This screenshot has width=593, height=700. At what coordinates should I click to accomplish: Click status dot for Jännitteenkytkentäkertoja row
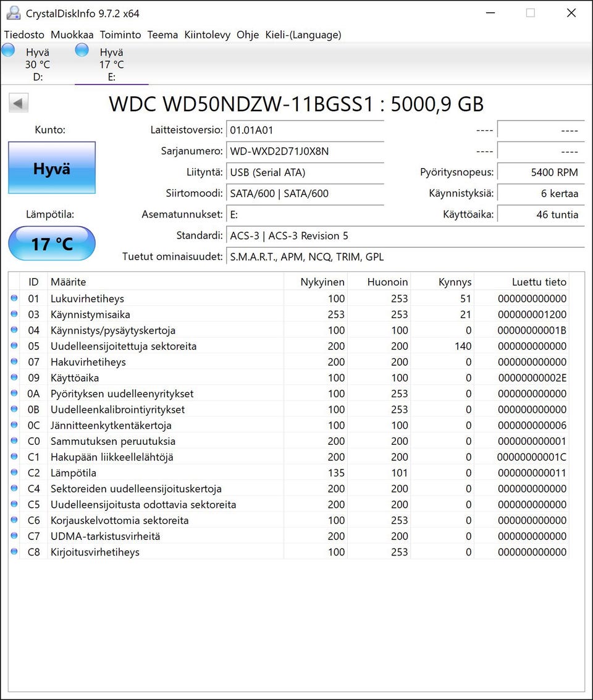[14, 425]
